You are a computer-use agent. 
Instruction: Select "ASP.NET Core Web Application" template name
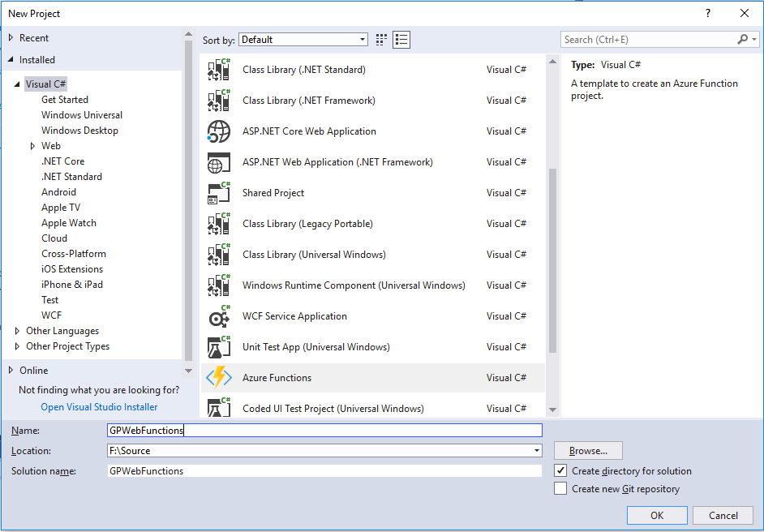[309, 131]
